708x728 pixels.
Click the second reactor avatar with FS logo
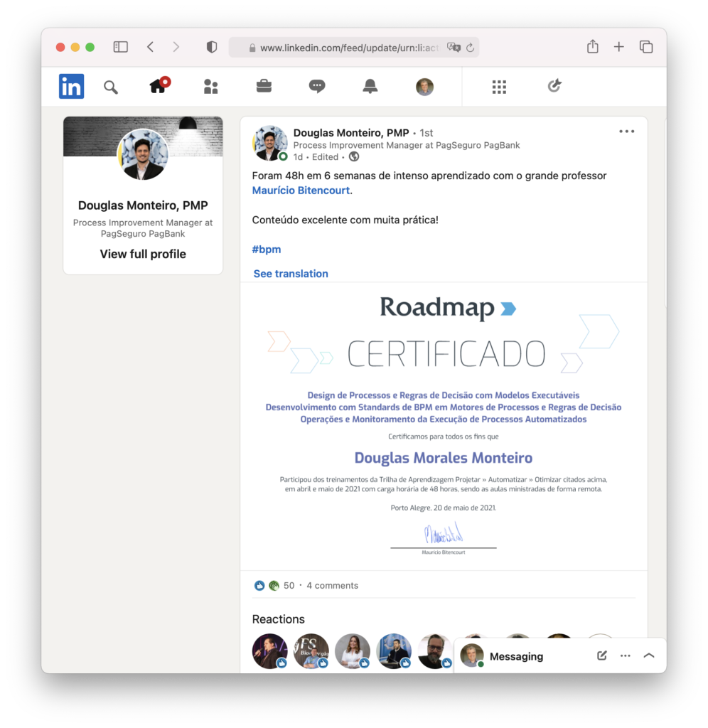click(x=311, y=651)
